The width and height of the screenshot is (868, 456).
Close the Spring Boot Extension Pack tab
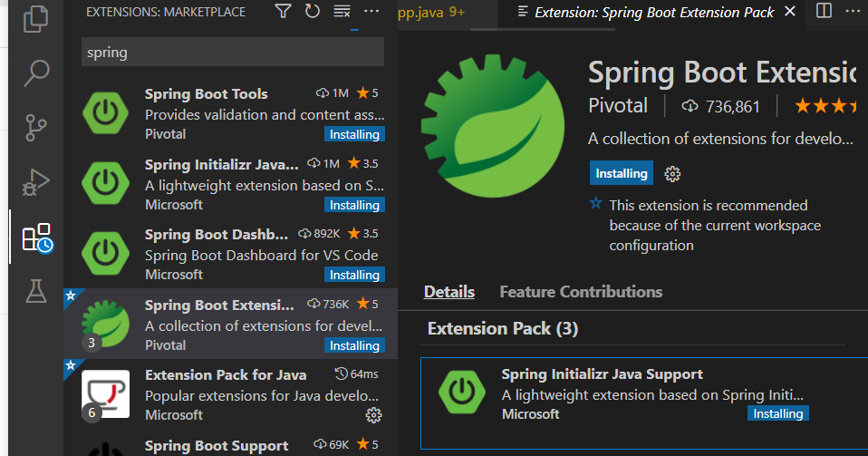(790, 11)
